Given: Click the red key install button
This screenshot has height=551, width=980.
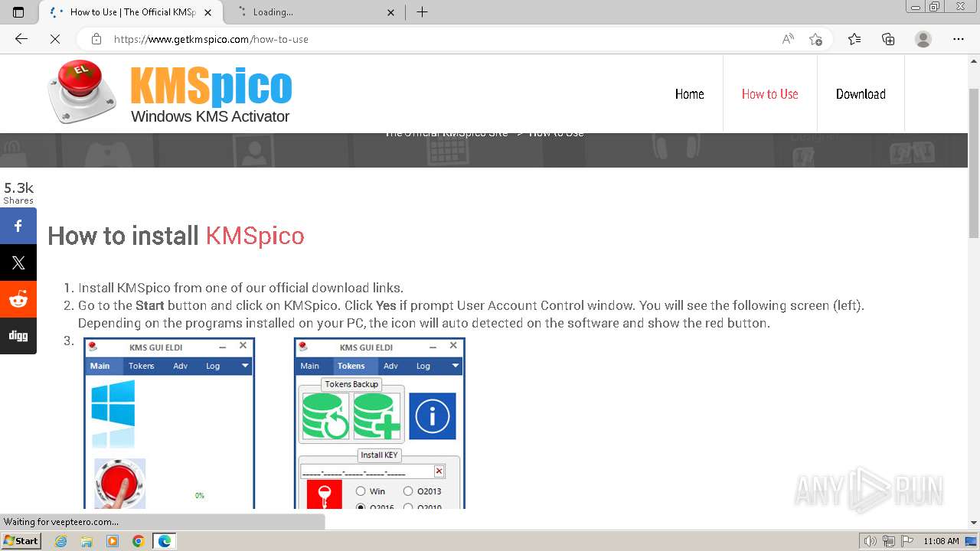Looking at the screenshot, I should point(324,494).
